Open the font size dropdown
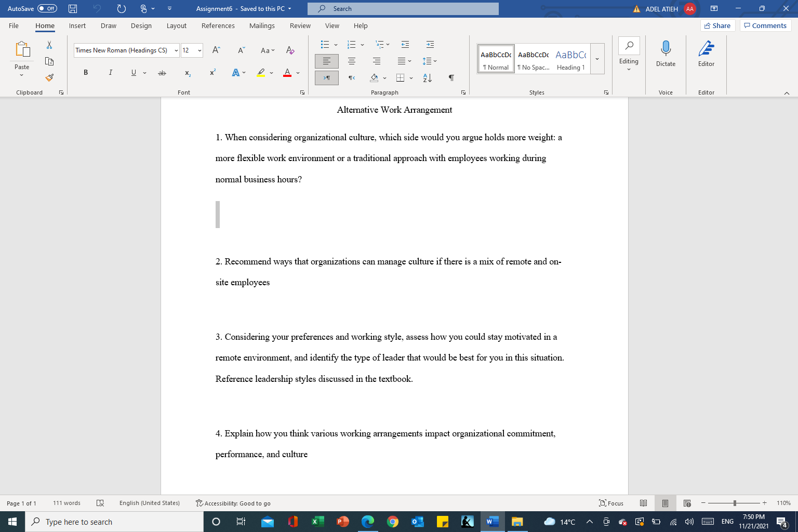Screen dimensions: 798x532 [x=199, y=50]
